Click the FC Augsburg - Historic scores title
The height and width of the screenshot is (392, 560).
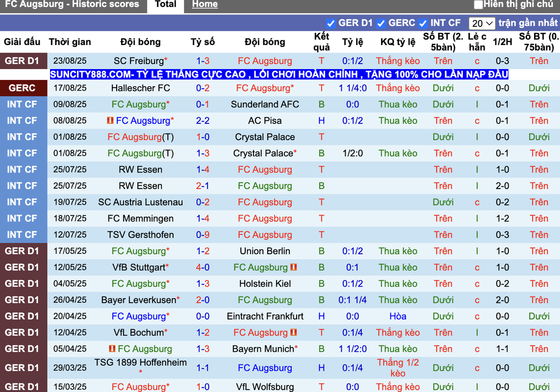(x=72, y=4)
